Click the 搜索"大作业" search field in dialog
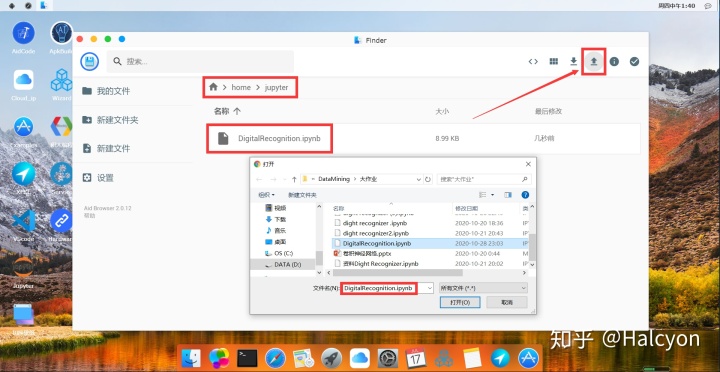This screenshot has height=372, width=720. (484, 180)
